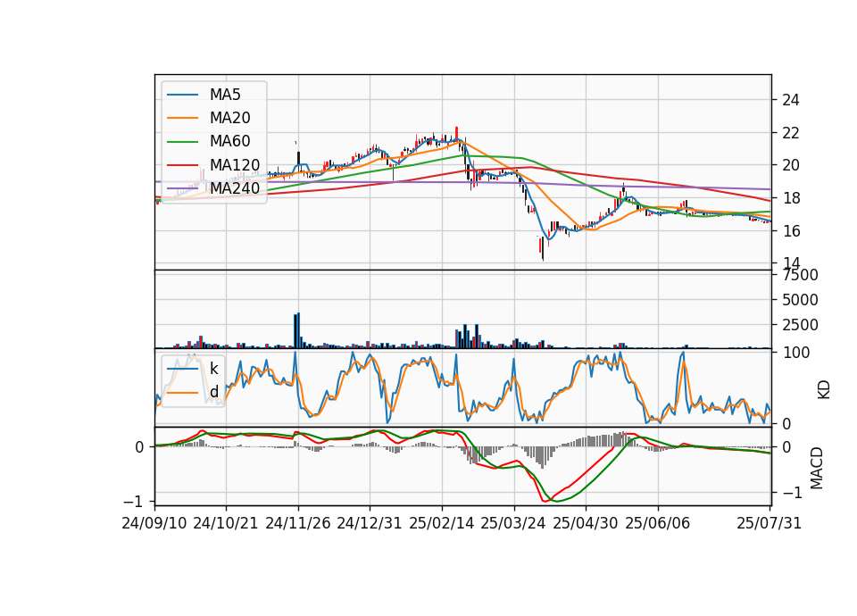The image size is (857, 616).
Task: Click the MACD vertical axis title
Action: click(817, 468)
